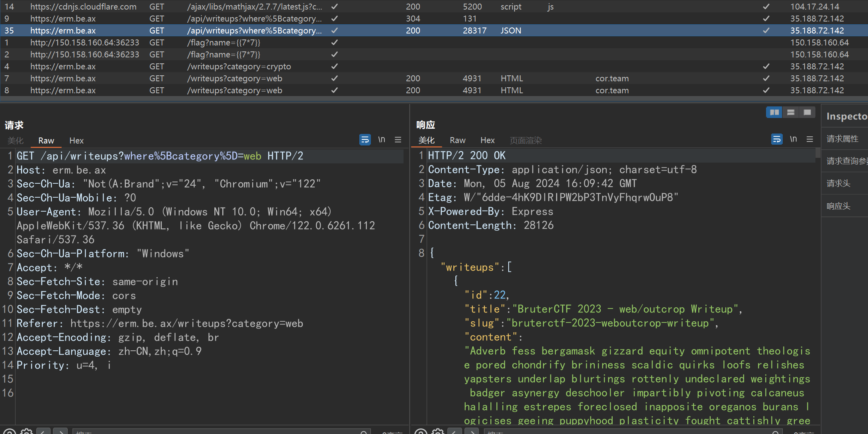The height and width of the screenshot is (434, 868).
Task: Switch to combined tabbed layout
Action: click(x=807, y=112)
